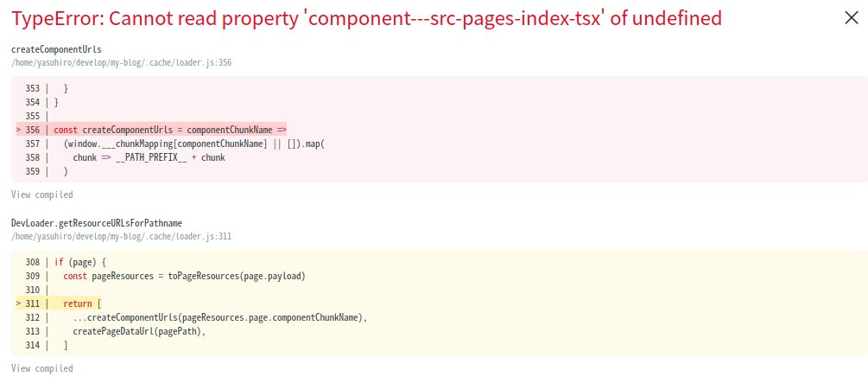Click highlighted line 356 const createComponentUrls
This screenshot has height=383, width=868.
169,130
